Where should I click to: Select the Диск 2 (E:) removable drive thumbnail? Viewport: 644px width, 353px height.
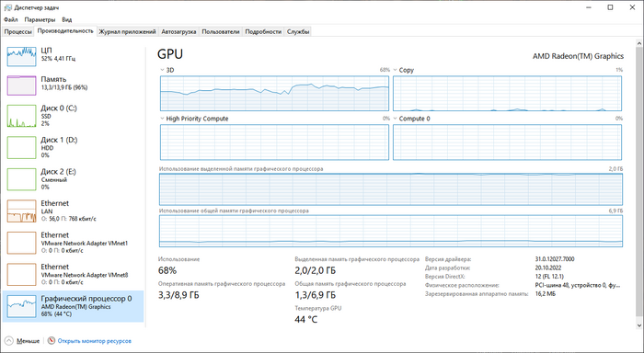[21, 179]
